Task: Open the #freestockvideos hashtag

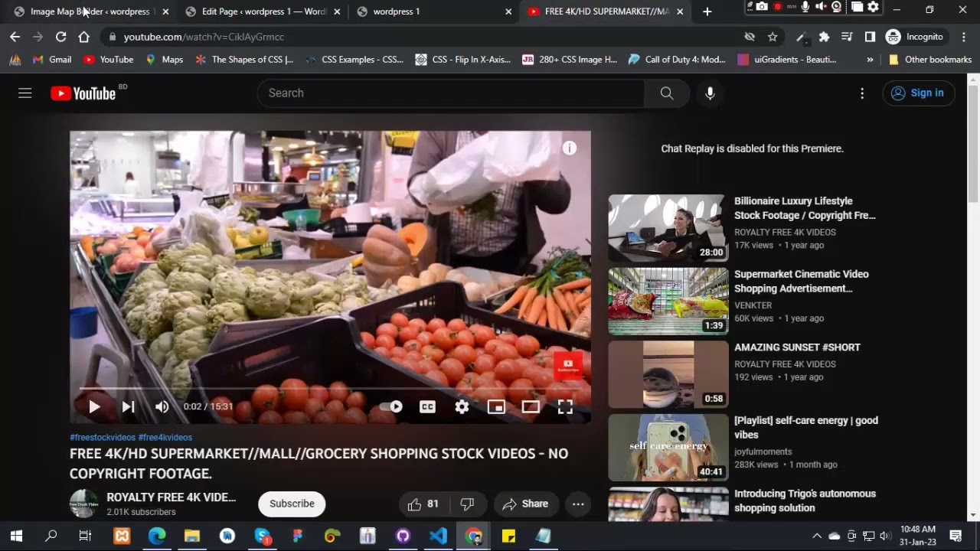Action: coord(103,438)
